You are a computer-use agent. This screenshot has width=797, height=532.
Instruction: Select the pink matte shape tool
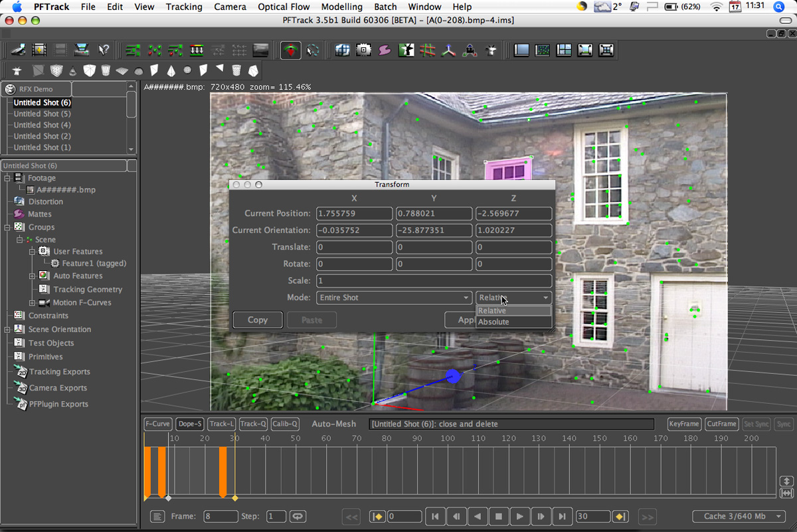(385, 50)
